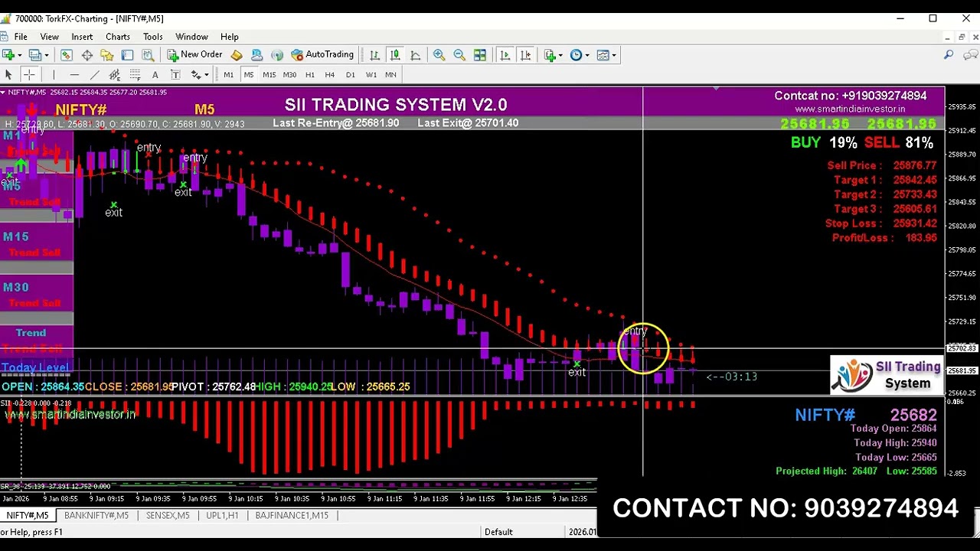
Task: Toggle the AutoTrading button
Action: pyautogui.click(x=322, y=55)
